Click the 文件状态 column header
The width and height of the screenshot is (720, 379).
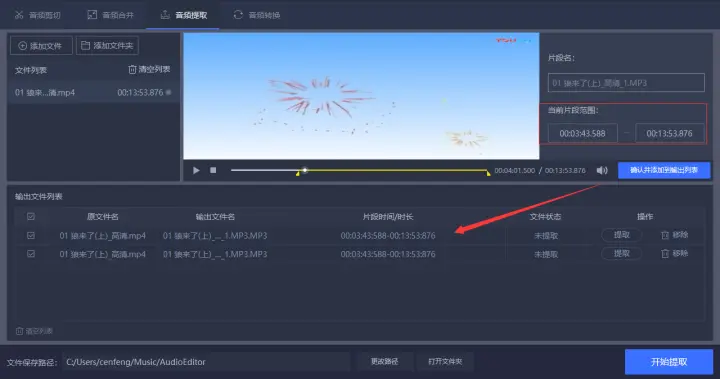pyautogui.click(x=545, y=216)
